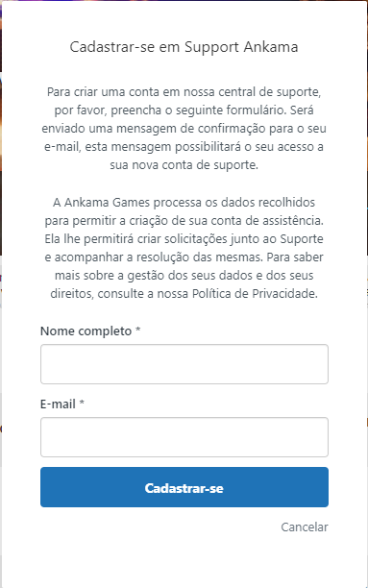Click the Cadastrar-se em Support Ankama heading

(184, 47)
